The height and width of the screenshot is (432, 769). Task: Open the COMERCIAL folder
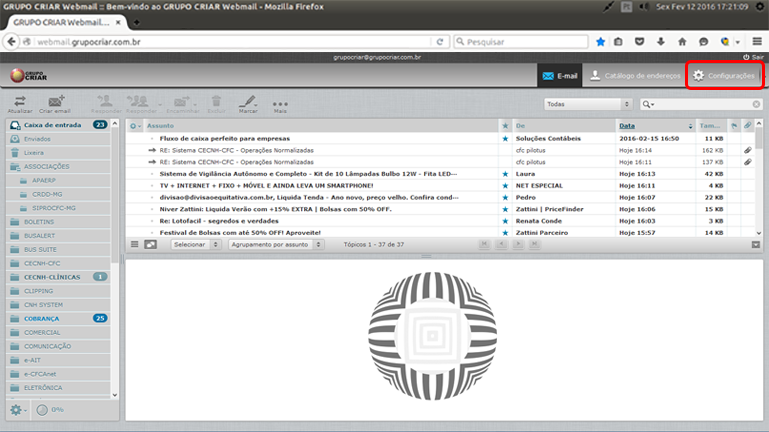click(58, 332)
